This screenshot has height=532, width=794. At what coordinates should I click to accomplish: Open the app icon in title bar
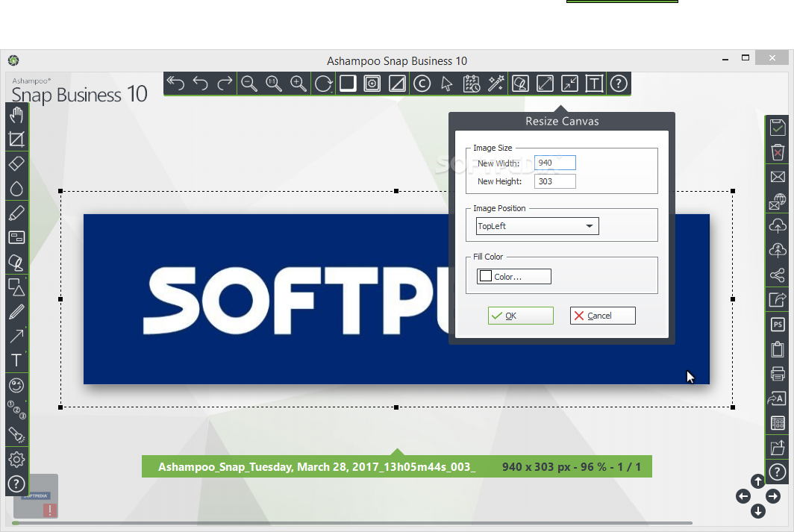(13, 60)
